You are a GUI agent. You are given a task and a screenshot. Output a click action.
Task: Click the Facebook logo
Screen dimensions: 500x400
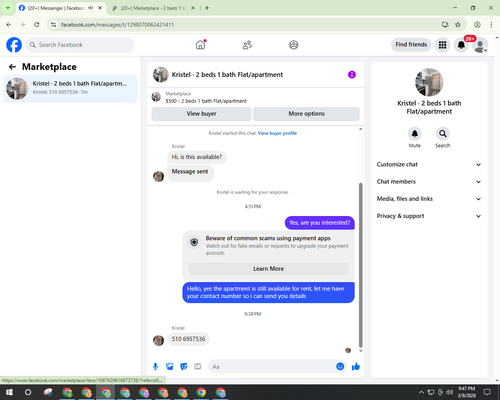click(14, 45)
